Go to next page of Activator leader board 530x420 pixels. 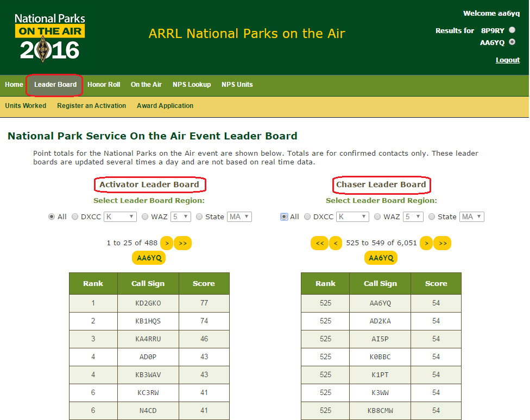click(x=167, y=243)
